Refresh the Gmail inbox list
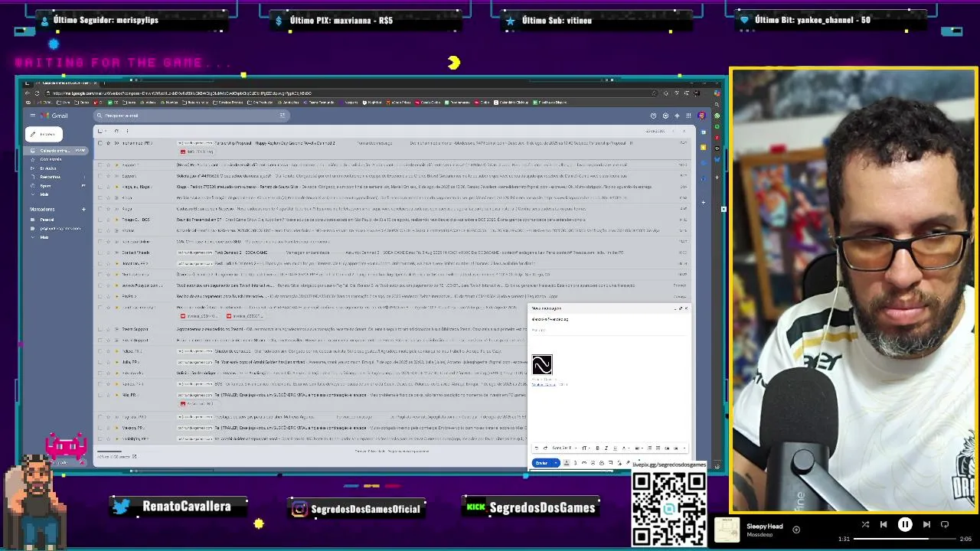The image size is (980, 551). 116,131
